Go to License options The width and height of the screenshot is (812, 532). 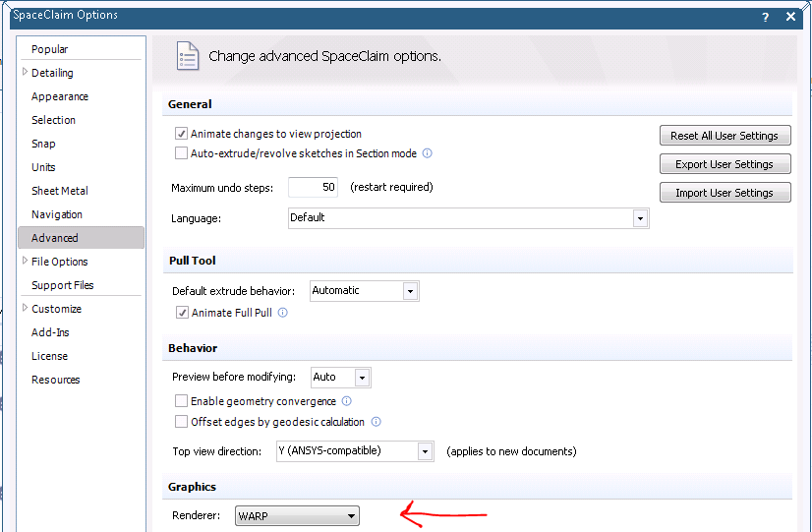click(50, 356)
